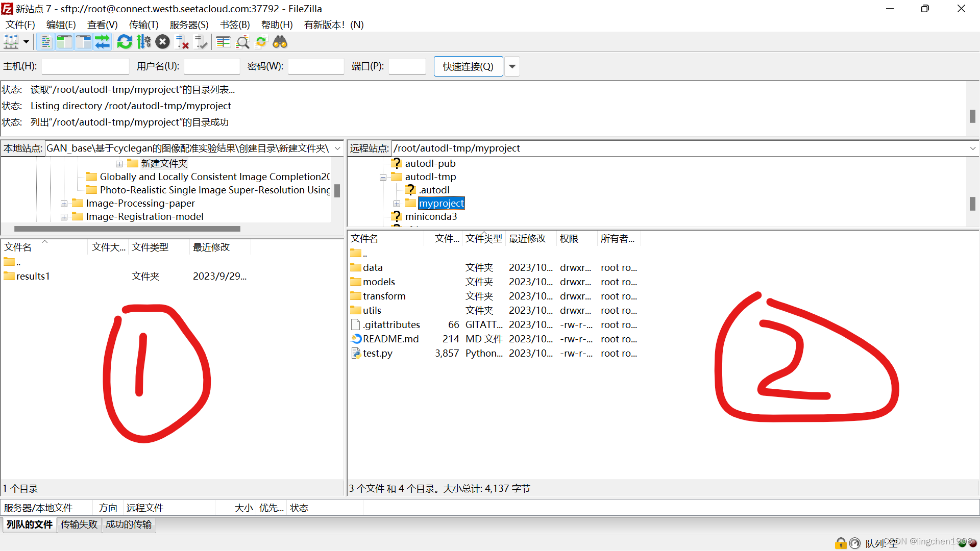Toggle transfer queue display icon
The height and width of the screenshot is (551, 980).
pos(102,42)
